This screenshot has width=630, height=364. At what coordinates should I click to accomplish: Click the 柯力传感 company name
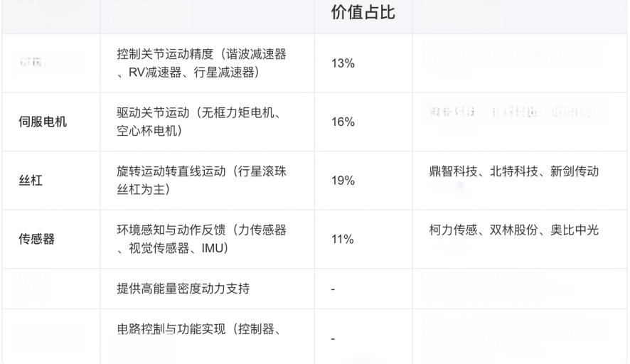pos(453,230)
